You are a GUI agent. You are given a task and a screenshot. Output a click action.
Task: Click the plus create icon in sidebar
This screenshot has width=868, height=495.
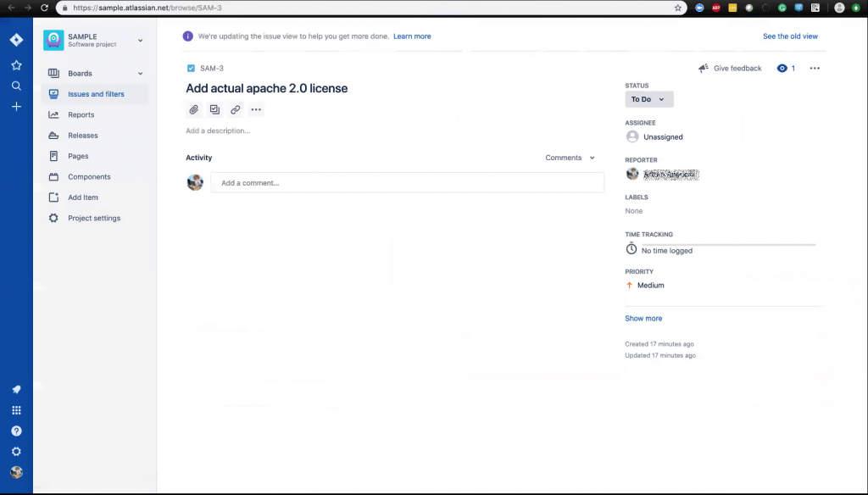coord(16,107)
